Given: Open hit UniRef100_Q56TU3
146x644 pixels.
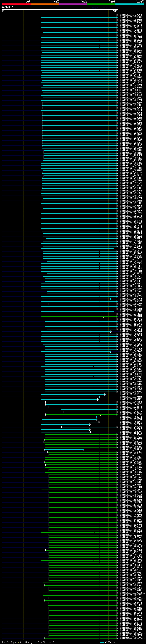Looking at the screenshot, I should [131, 77].
